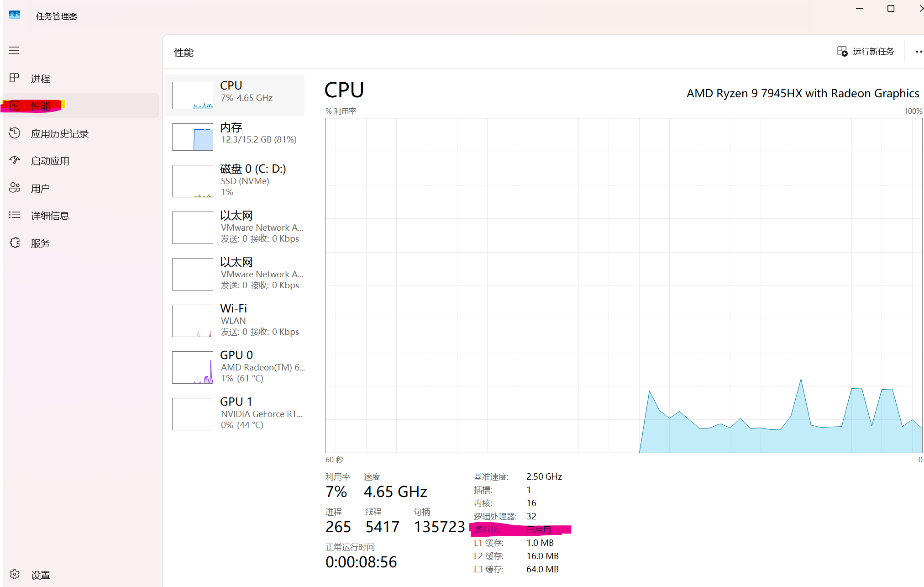This screenshot has width=924, height=587.
Task: Click 运行新任务 run new task button
Action: pyautogui.click(x=865, y=52)
